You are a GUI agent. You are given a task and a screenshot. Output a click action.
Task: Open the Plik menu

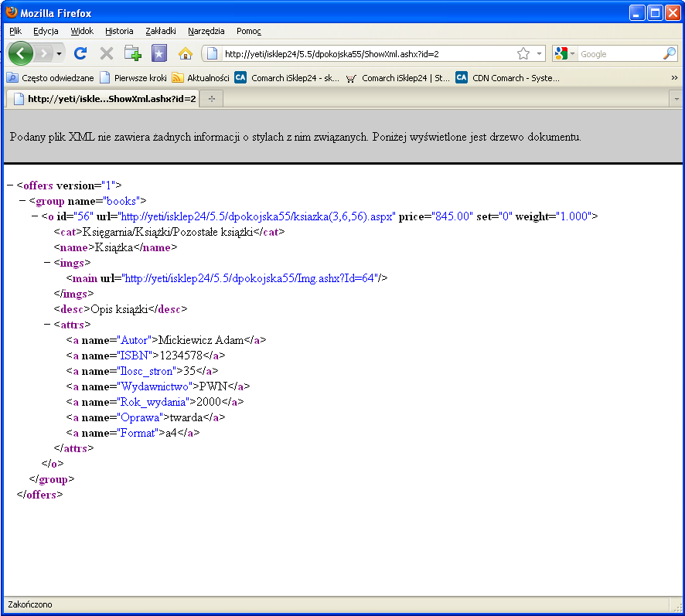tap(15, 31)
